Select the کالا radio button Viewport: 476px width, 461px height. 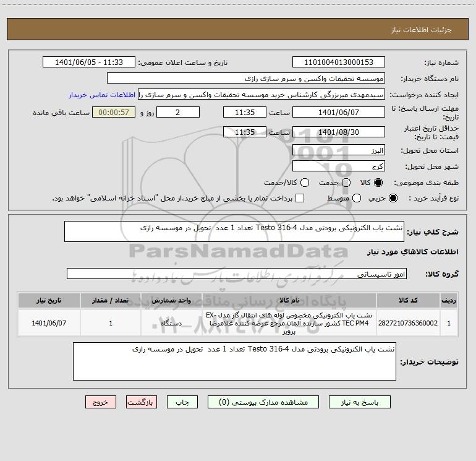(378, 183)
